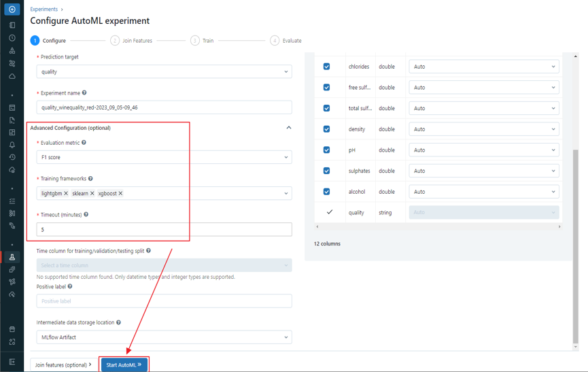Click the Experiments breadcrumb link

pyautogui.click(x=44, y=10)
